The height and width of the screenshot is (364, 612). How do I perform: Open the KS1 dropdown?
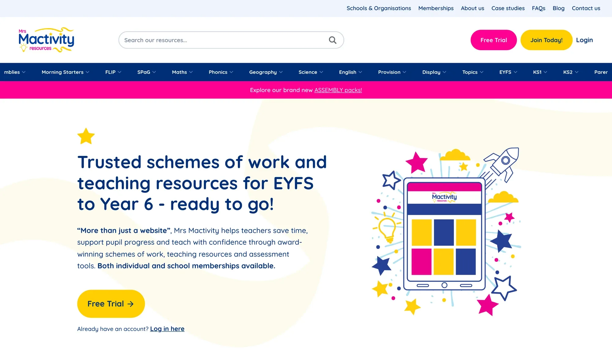click(540, 72)
